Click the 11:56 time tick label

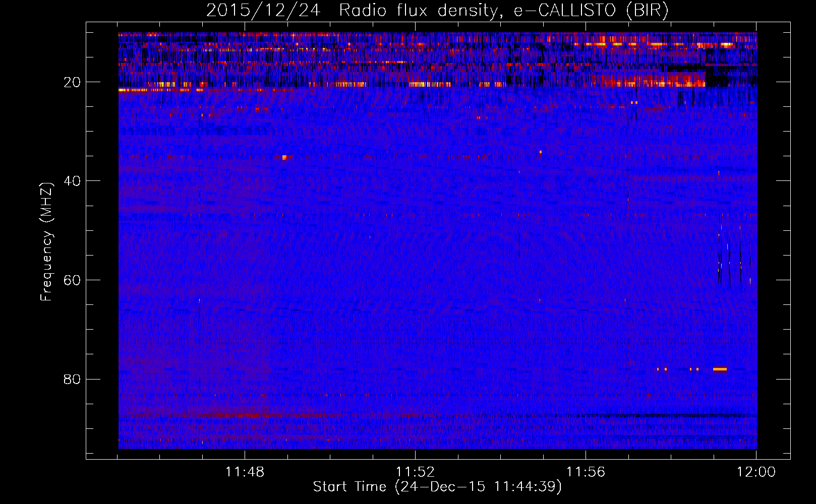tap(586, 472)
